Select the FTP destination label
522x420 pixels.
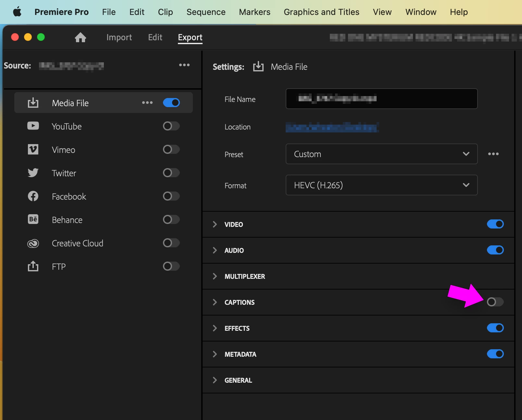pyautogui.click(x=59, y=266)
